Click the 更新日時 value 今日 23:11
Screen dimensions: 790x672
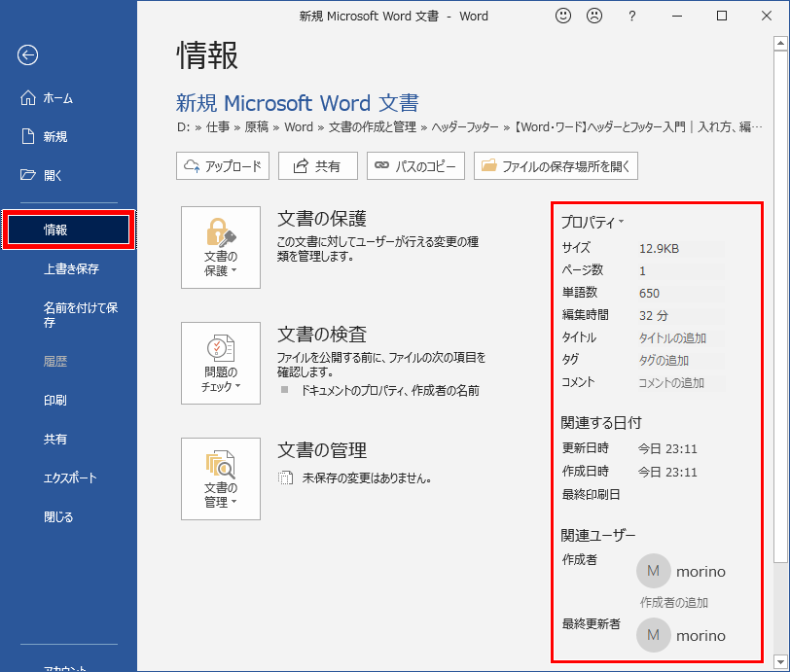coord(667,449)
